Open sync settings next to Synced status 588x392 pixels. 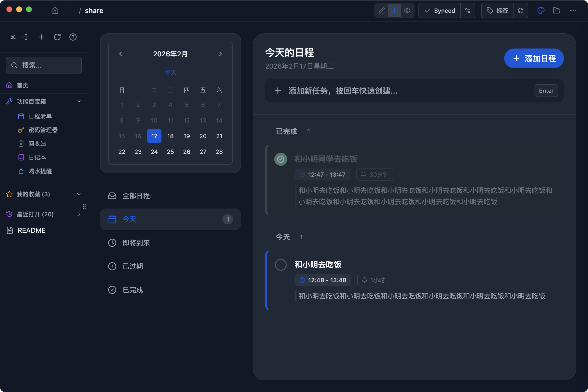468,11
